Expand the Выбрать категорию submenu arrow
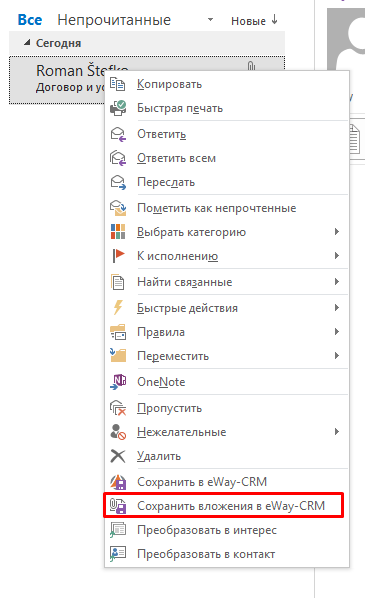The image size is (365, 598). tap(337, 231)
